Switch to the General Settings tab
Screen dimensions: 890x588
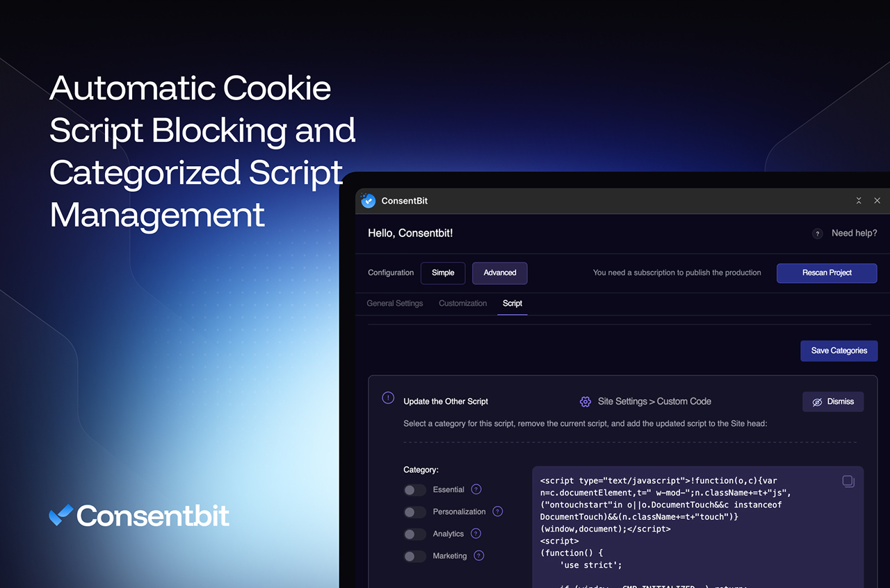(x=395, y=303)
